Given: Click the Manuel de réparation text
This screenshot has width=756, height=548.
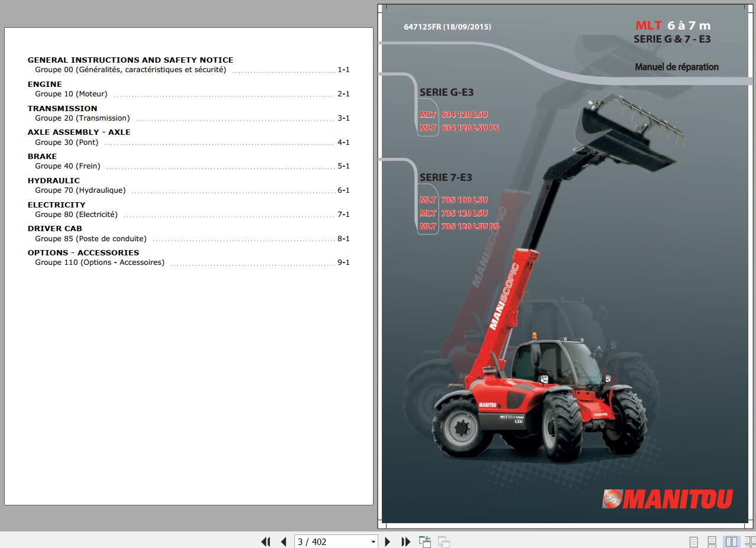Looking at the screenshot, I should click(x=677, y=67).
